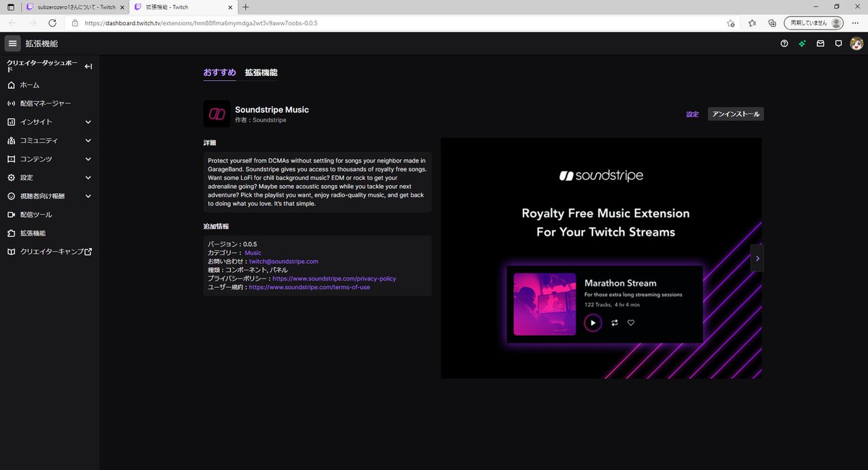Switch to the 拡張機能 tab
868x470 pixels.
pyautogui.click(x=261, y=72)
